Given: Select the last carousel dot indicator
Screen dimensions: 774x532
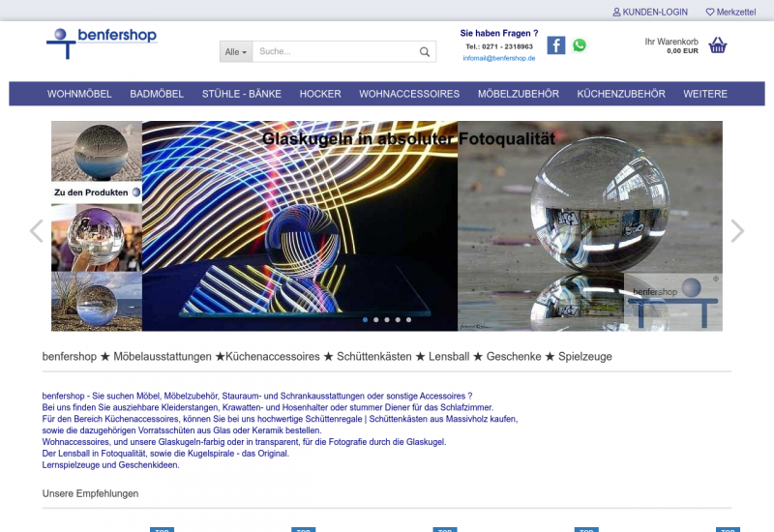Looking at the screenshot, I should pos(408,319).
